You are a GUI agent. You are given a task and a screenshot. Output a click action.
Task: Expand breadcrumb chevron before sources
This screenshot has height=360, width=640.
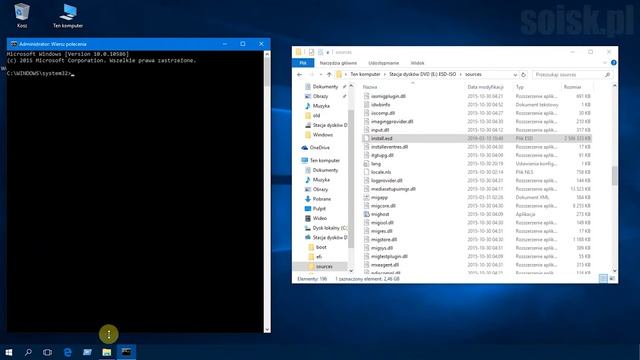pyautogui.click(x=461, y=74)
